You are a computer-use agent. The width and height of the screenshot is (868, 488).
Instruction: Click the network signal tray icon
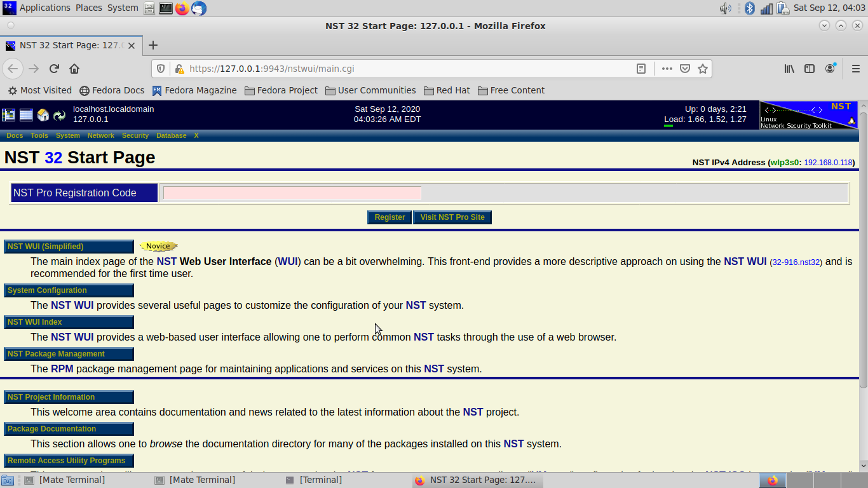(x=767, y=8)
